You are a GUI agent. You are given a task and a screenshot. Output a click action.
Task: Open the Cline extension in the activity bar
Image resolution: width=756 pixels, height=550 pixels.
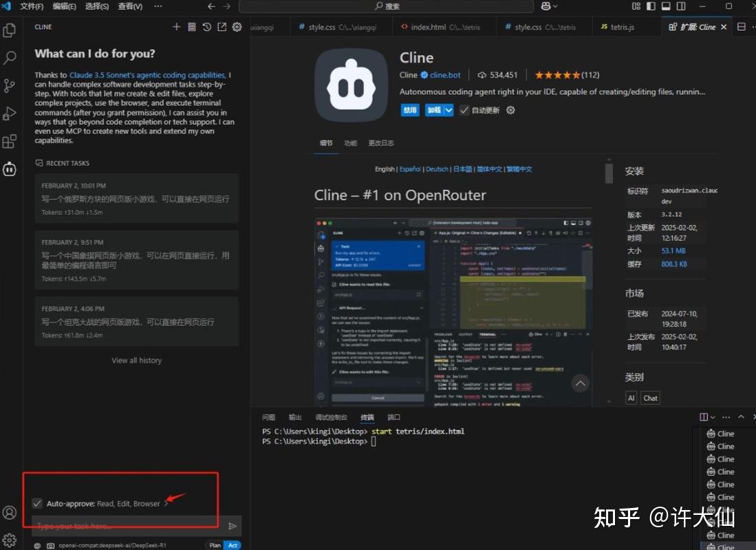10,169
